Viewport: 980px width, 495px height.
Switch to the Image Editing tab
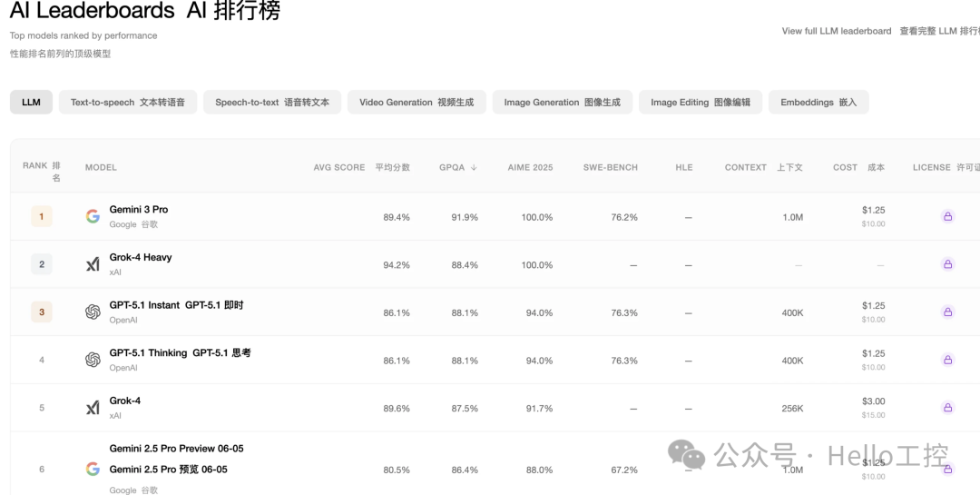(700, 102)
